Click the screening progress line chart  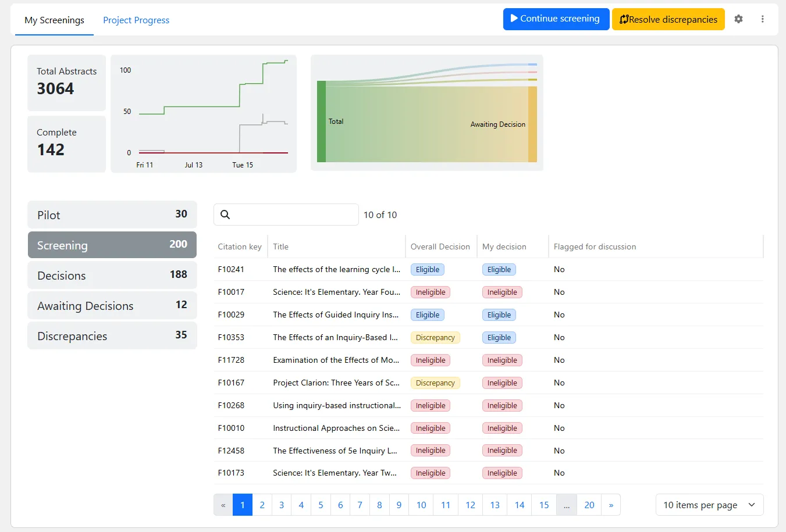tap(204, 113)
